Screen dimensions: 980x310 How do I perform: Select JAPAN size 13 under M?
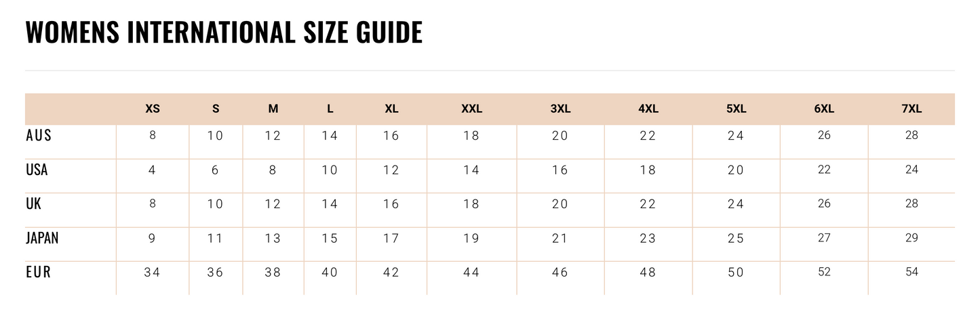[x=273, y=238]
